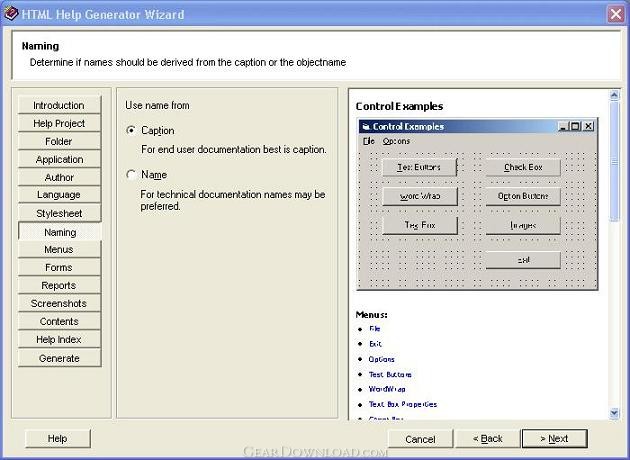Open the Stylesheet step
The height and width of the screenshot is (460, 630).
[x=59, y=213]
